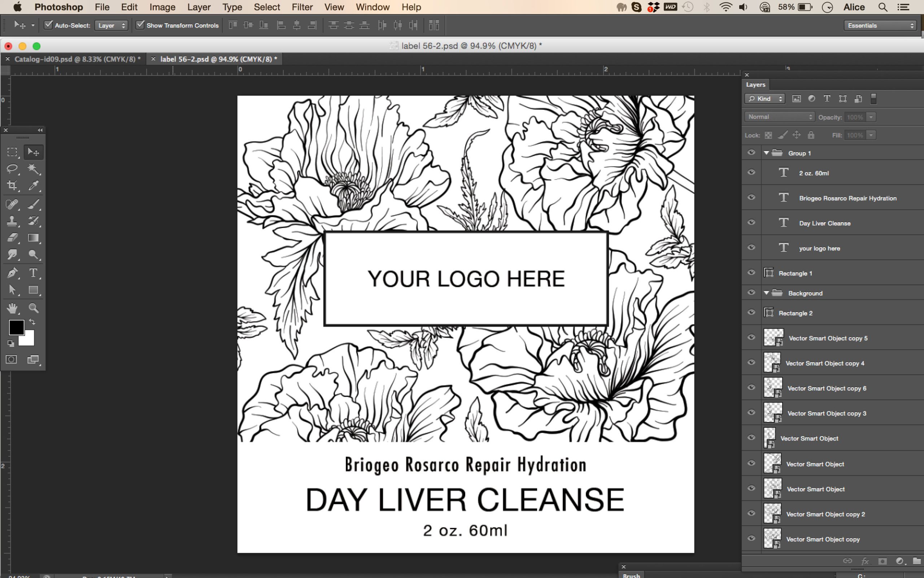Open the Essentials workspace dropdown

point(880,26)
